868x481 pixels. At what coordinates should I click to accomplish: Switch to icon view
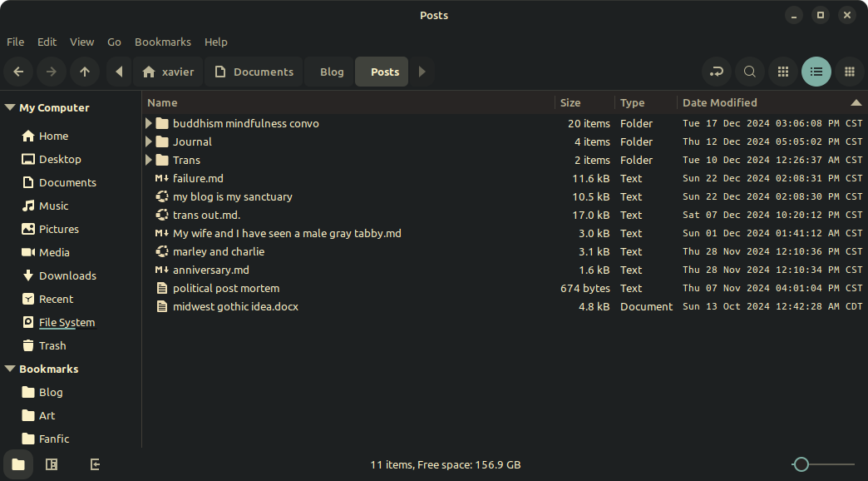[x=783, y=72]
